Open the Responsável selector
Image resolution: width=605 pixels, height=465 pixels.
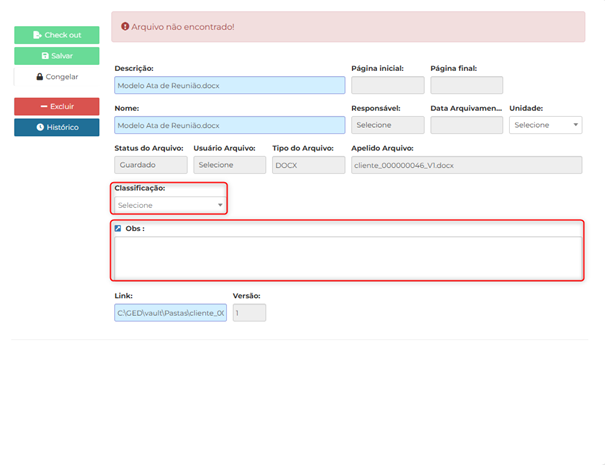388,125
